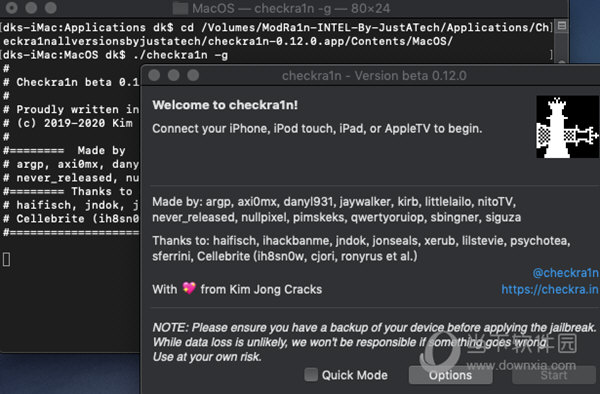Click 'Connect your iPhone, iPod touch' instruction text
This screenshot has height=394, width=600.
317,129
